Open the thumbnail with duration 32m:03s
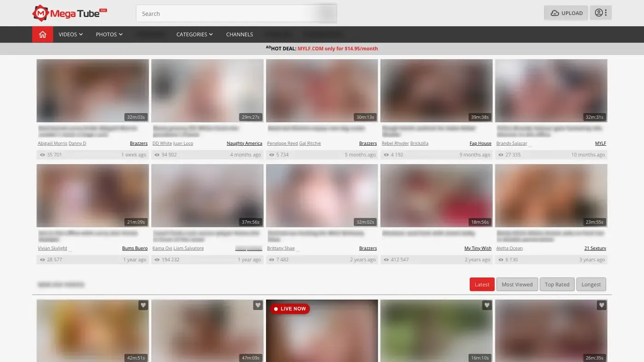The width and height of the screenshot is (644, 362). coord(93,90)
